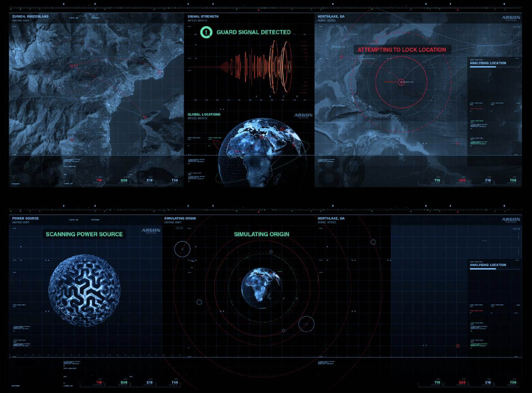This screenshot has height=393, width=532.
Task: Enable the T16 channel on Zurich panel
Action: (99, 180)
